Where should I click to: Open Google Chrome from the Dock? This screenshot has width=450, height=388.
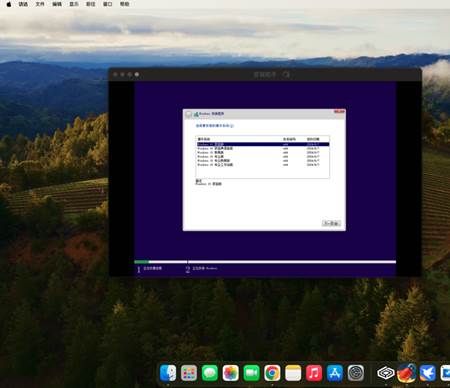[272, 373]
